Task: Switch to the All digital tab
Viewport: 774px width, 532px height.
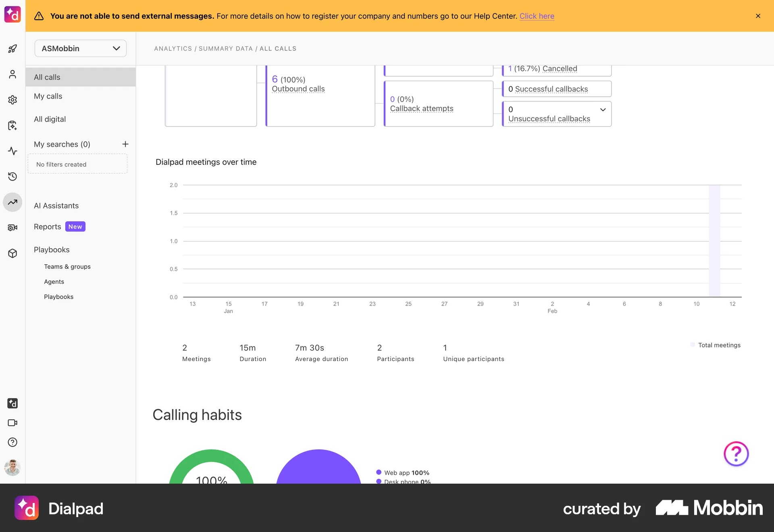Action: pos(50,119)
